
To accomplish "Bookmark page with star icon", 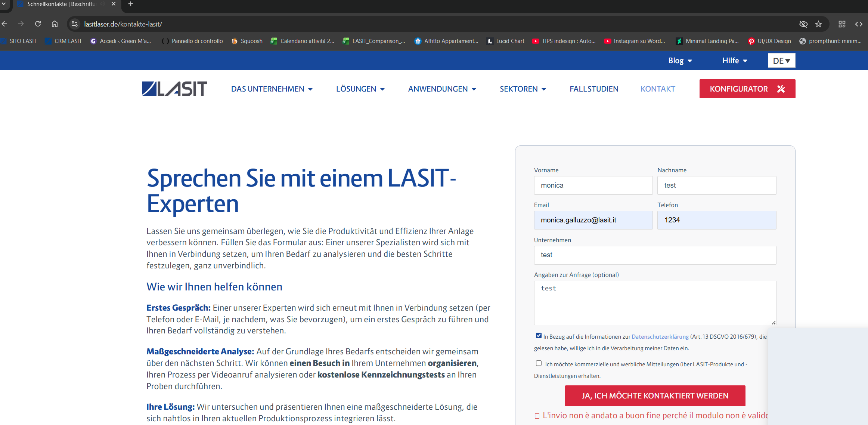I will 818,24.
